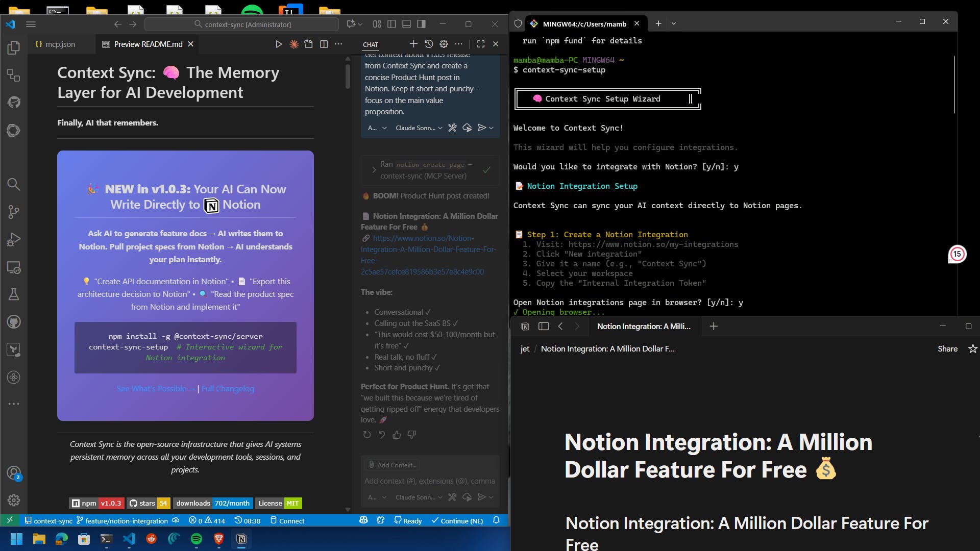Select the MINGW64 terminal tab
The image size is (980, 551).
[584, 23]
